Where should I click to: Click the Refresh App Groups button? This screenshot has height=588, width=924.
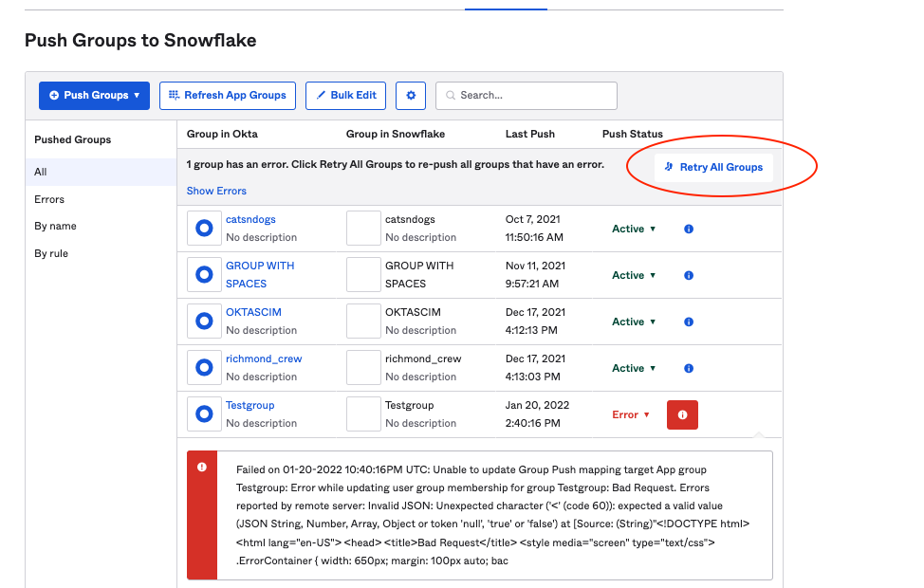click(228, 95)
